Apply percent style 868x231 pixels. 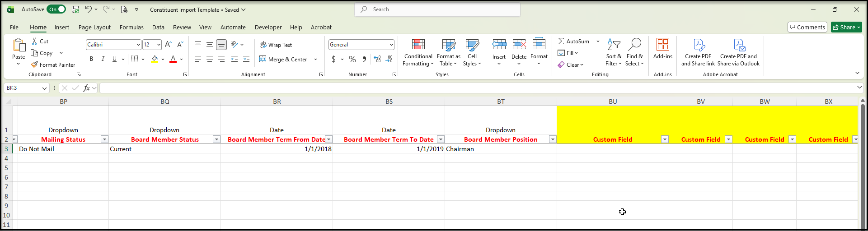click(x=352, y=59)
